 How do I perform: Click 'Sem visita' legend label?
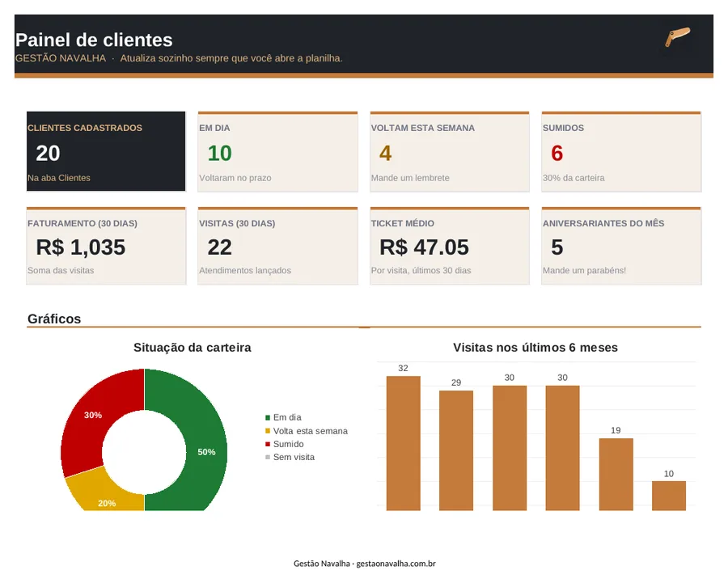click(x=294, y=457)
